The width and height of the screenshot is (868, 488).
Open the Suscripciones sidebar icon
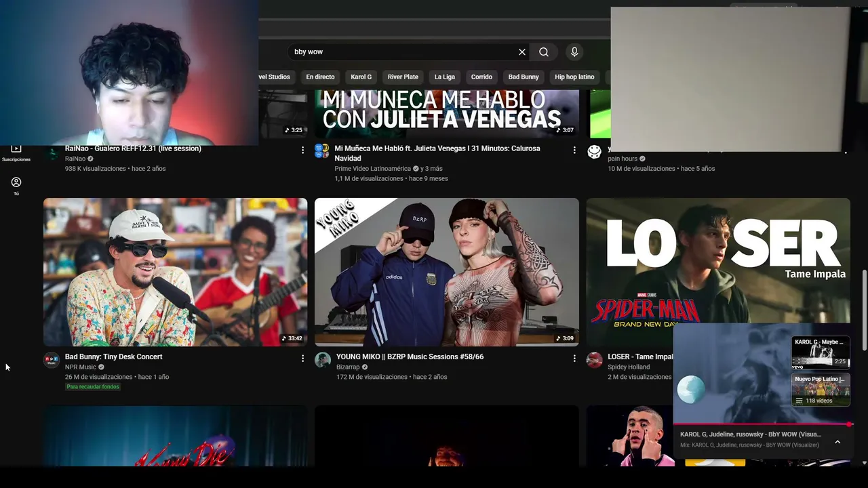(16, 152)
